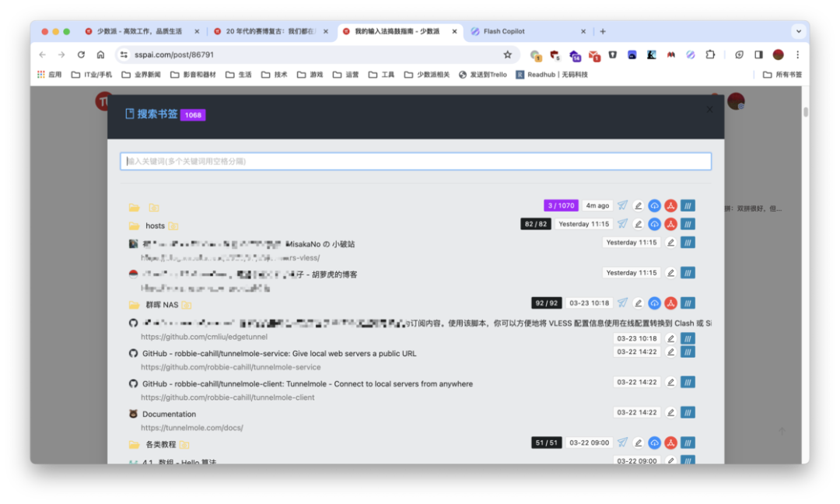Click the small folder icon next to hosts
This screenshot has height=504, width=840.
(x=173, y=226)
